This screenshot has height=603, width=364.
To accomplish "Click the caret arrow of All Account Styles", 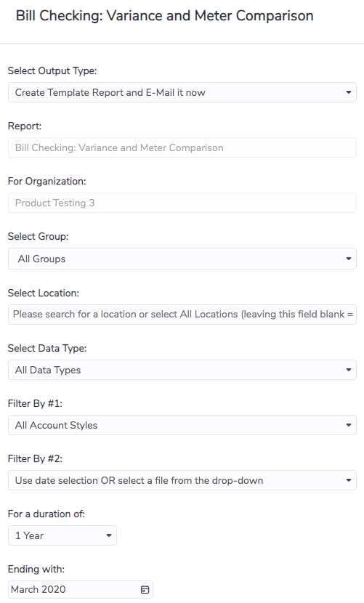I will click(x=348, y=425).
